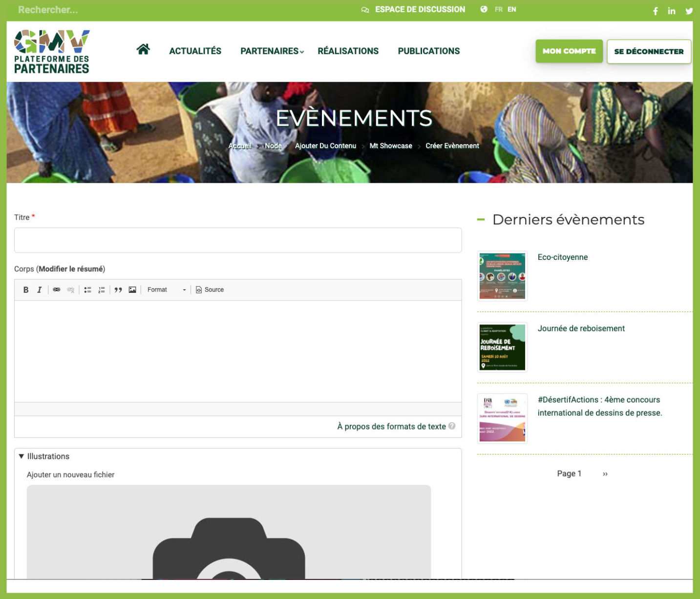Open the Actualités menu
The height and width of the screenshot is (599, 700).
click(x=195, y=51)
